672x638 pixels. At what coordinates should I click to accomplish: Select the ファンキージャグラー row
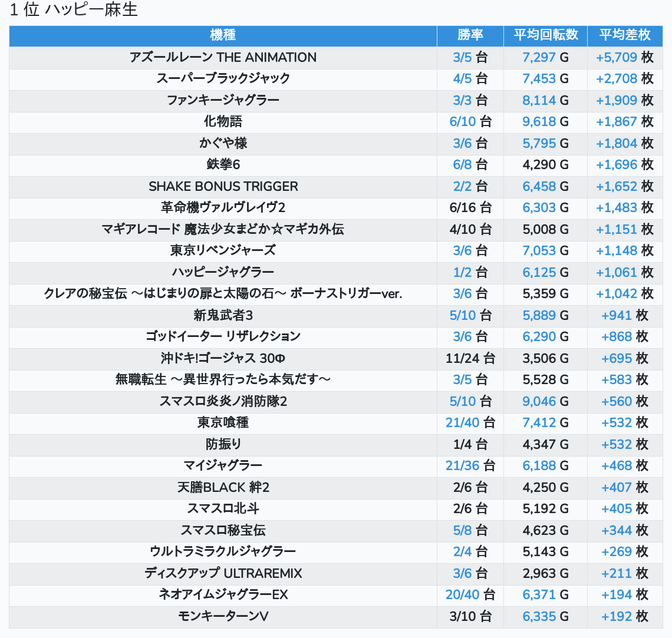(223, 100)
